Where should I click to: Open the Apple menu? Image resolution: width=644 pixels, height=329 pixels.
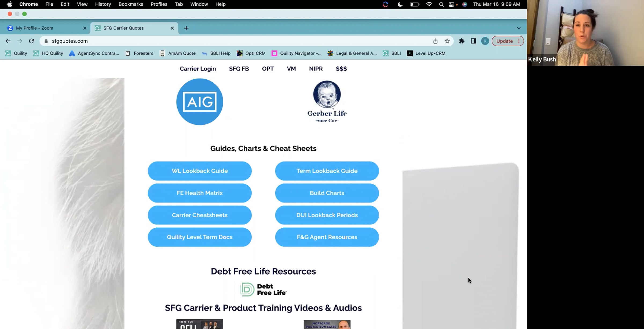[10, 4]
